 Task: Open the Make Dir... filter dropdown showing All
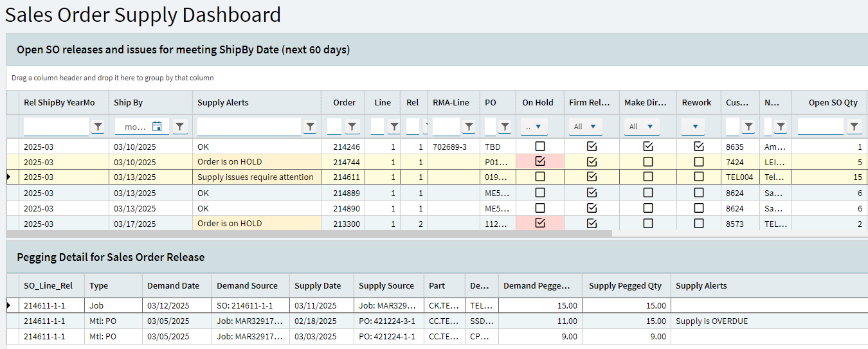point(642,127)
